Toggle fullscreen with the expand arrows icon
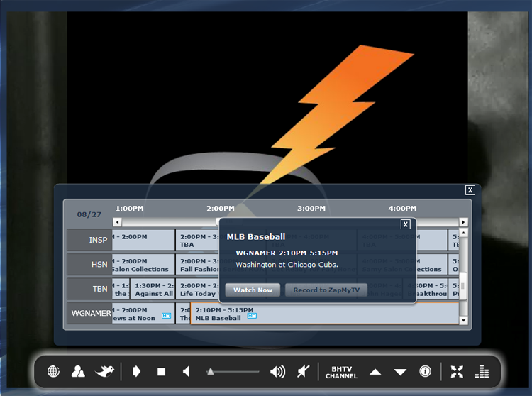 coord(457,372)
